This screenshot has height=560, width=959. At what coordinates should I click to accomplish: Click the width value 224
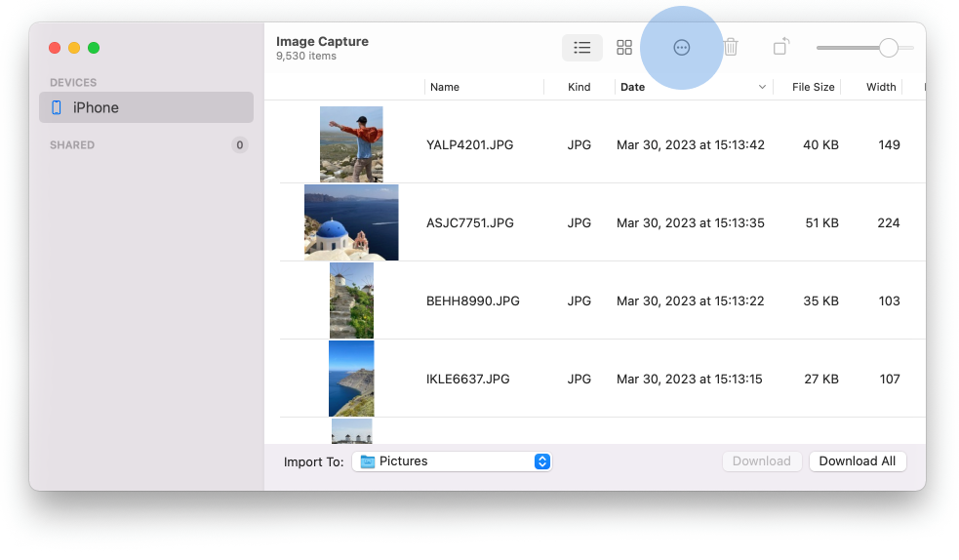(889, 223)
